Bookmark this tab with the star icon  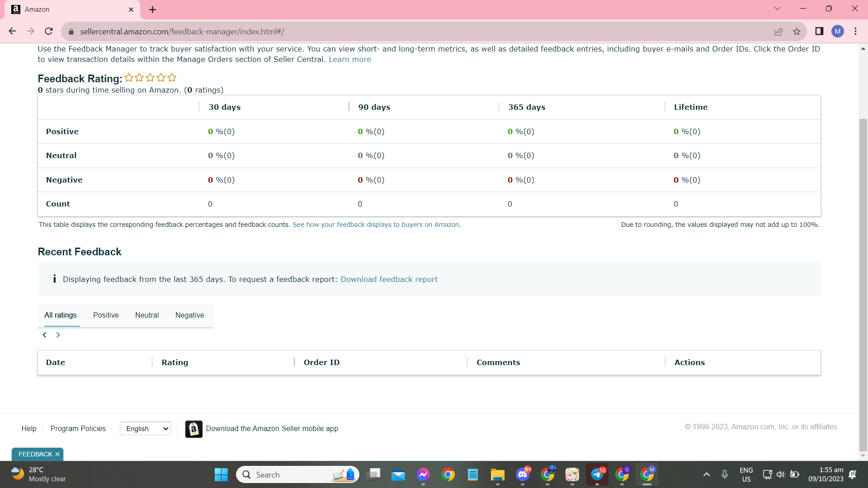point(797,32)
